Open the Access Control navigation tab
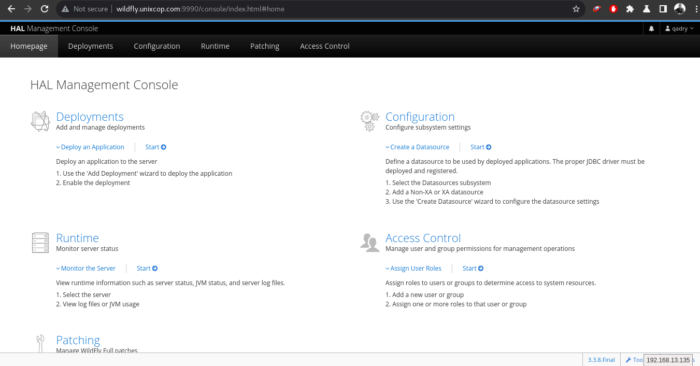 coord(325,46)
